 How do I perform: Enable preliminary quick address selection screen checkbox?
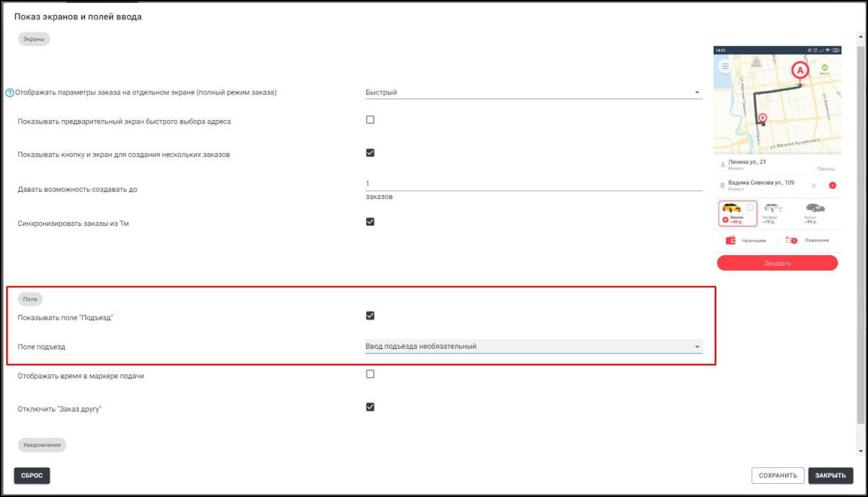tap(370, 120)
